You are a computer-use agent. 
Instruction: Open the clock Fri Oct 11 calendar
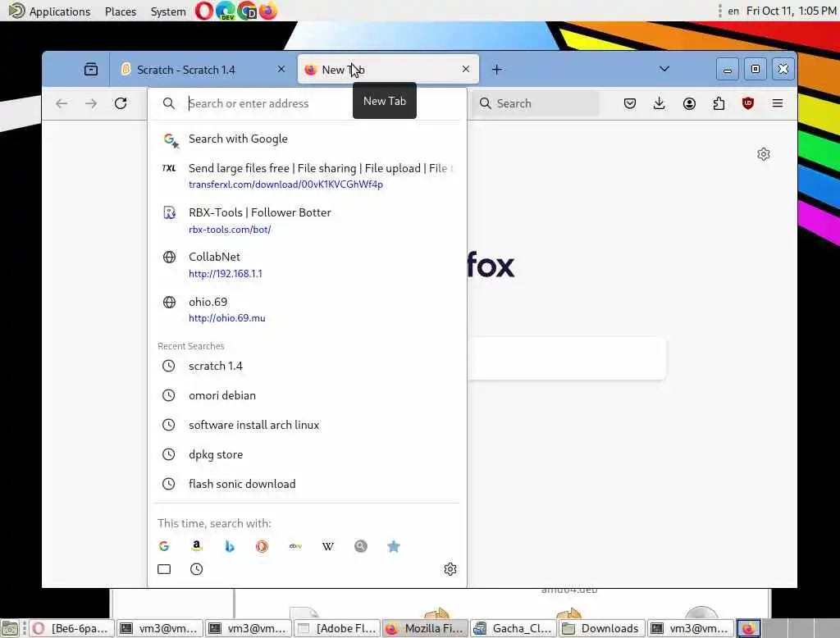coord(792,11)
